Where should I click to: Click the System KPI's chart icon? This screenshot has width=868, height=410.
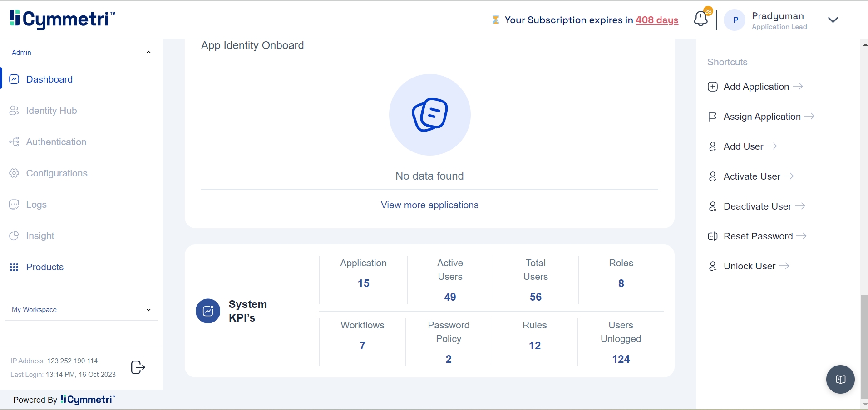[208, 311]
